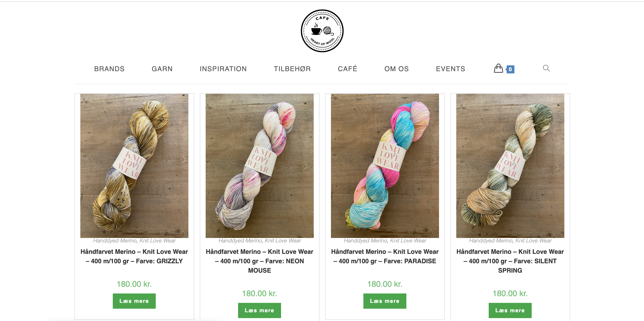This screenshot has width=644, height=321.
Task: Open the OM OS page
Action: tap(396, 69)
